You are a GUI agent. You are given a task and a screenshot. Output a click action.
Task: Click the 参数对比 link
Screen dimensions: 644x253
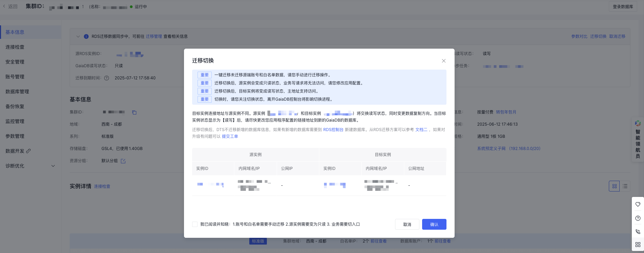click(x=579, y=36)
